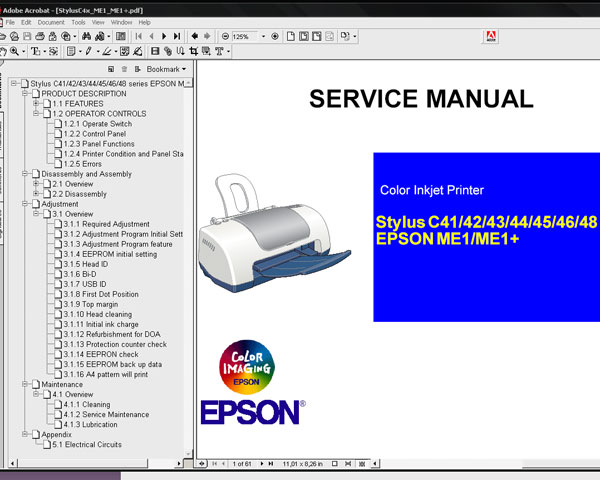600x480 pixels.
Task: Go to previous view black arrow
Action: 194,36
